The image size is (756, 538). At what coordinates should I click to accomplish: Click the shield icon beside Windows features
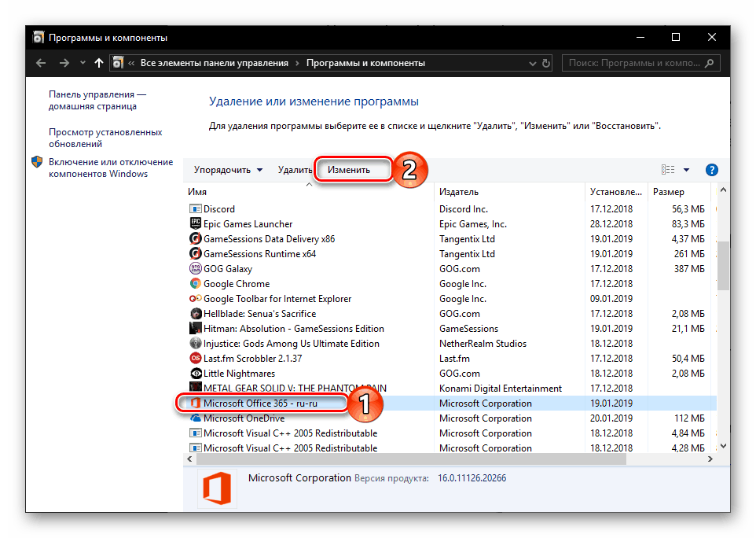(x=37, y=162)
